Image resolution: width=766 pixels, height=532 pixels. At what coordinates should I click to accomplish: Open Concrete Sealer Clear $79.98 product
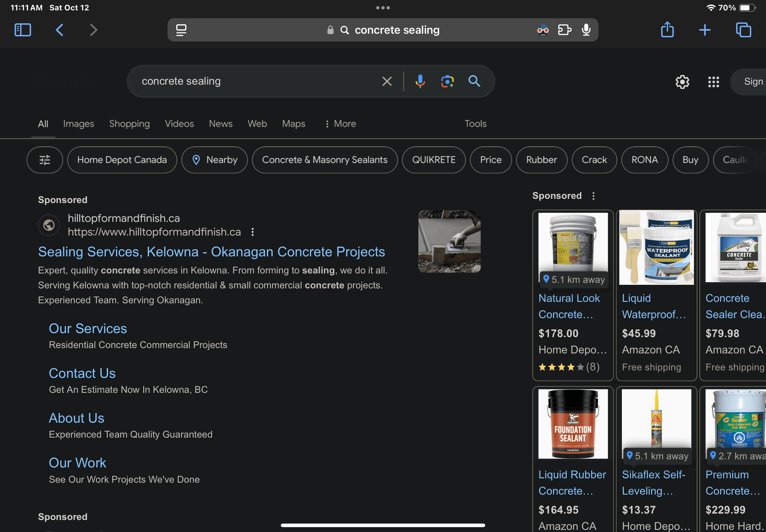coord(733,295)
